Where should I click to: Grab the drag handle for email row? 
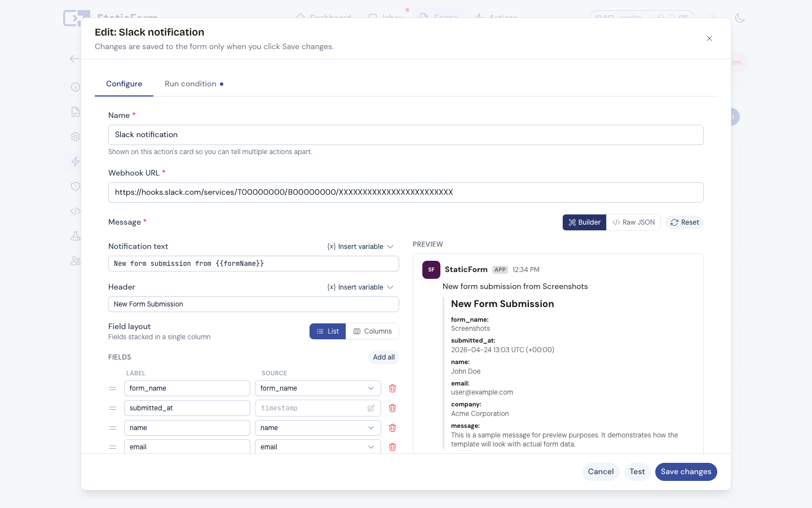pos(113,447)
